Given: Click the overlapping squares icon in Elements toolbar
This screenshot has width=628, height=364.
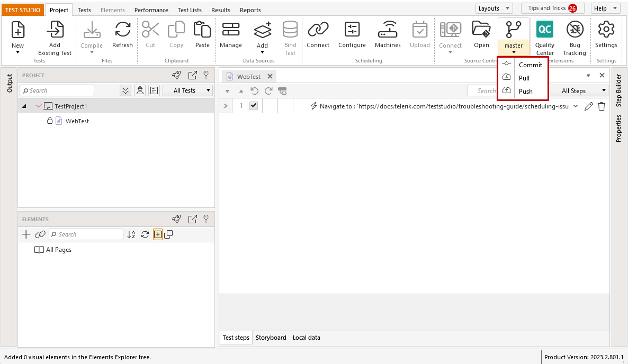Looking at the screenshot, I should click(x=168, y=234).
